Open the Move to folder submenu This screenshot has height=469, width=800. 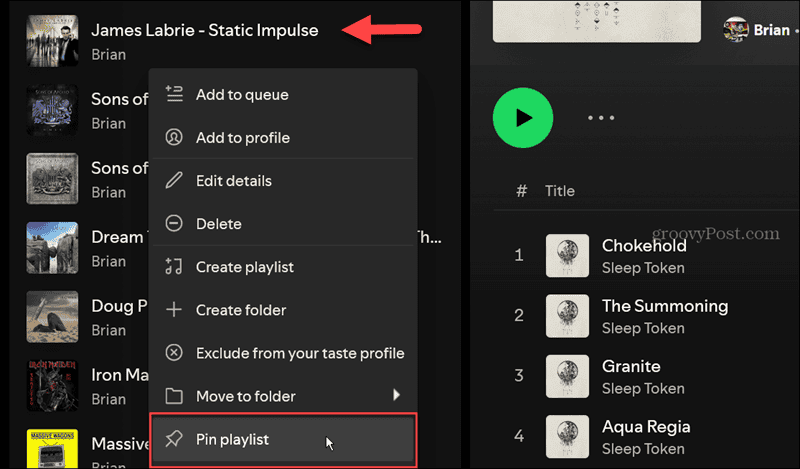tap(283, 396)
